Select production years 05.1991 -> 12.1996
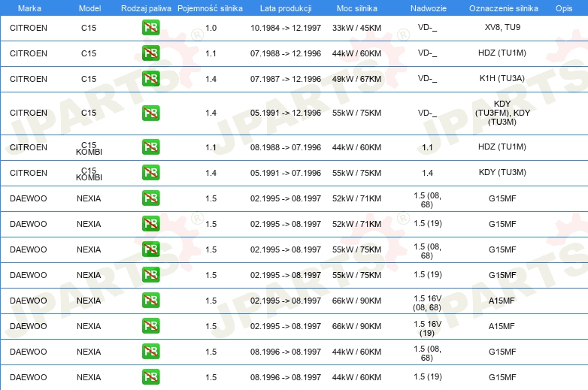The height and width of the screenshot is (390, 588). [x=286, y=113]
